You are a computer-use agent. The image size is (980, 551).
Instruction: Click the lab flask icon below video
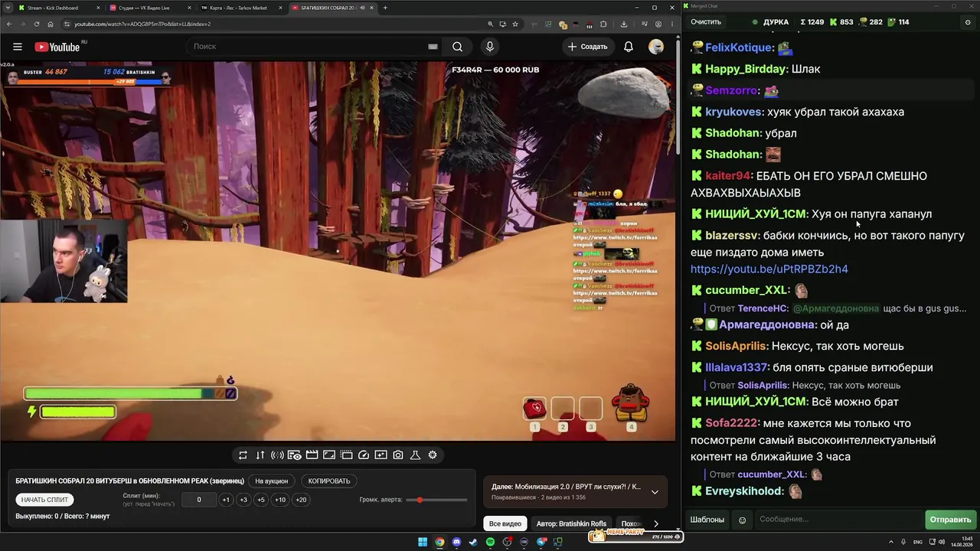(x=415, y=455)
